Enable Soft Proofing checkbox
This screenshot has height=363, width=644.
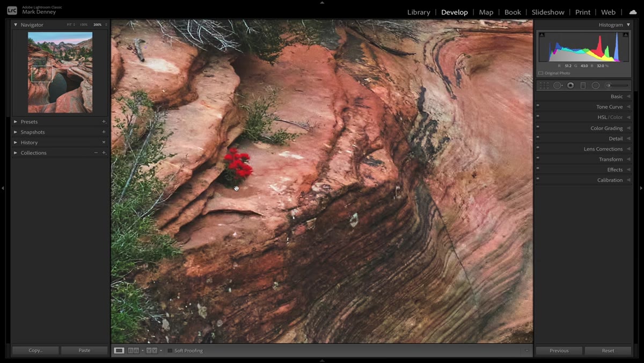pos(170,351)
